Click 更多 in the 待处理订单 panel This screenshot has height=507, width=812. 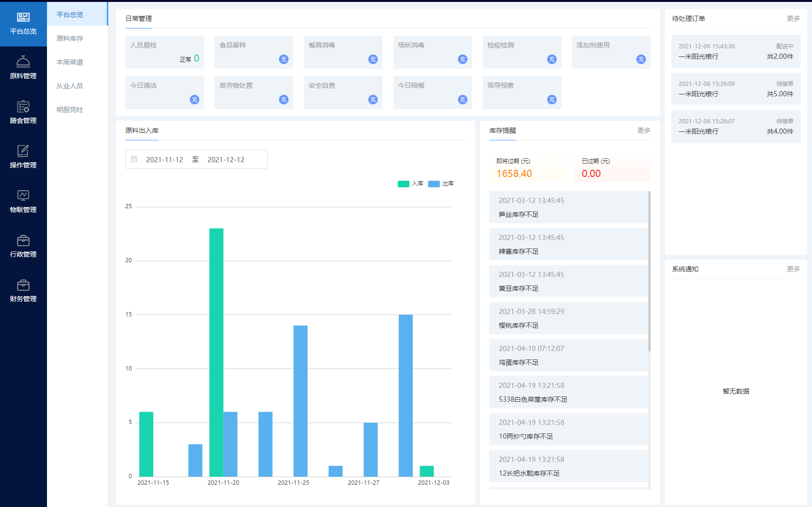[x=793, y=18]
